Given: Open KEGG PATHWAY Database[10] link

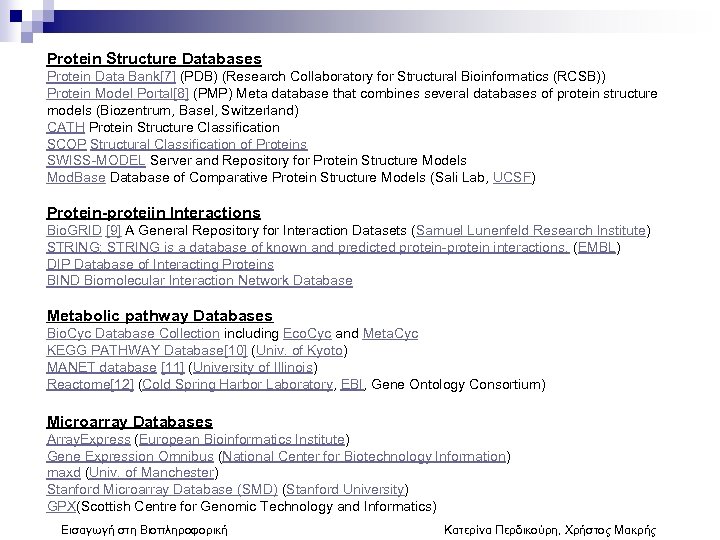Looking at the screenshot, I should pos(146,350).
